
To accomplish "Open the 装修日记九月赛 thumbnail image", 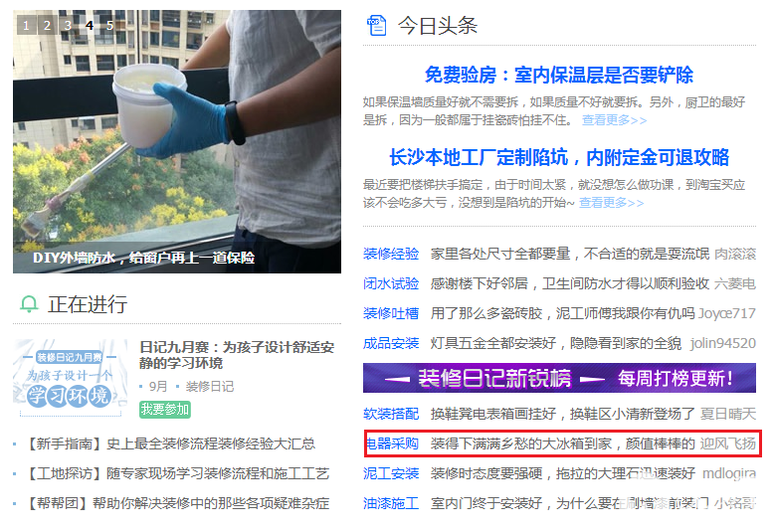I will [x=71, y=378].
